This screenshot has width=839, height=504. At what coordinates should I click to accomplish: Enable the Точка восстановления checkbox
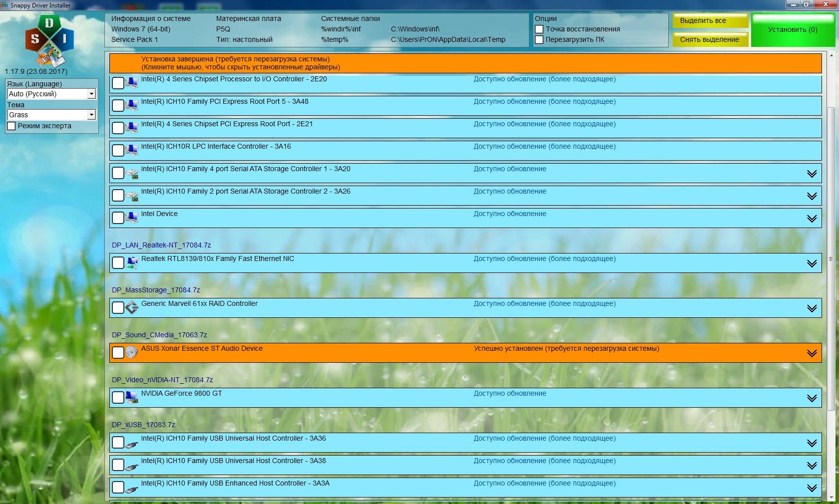pos(539,29)
